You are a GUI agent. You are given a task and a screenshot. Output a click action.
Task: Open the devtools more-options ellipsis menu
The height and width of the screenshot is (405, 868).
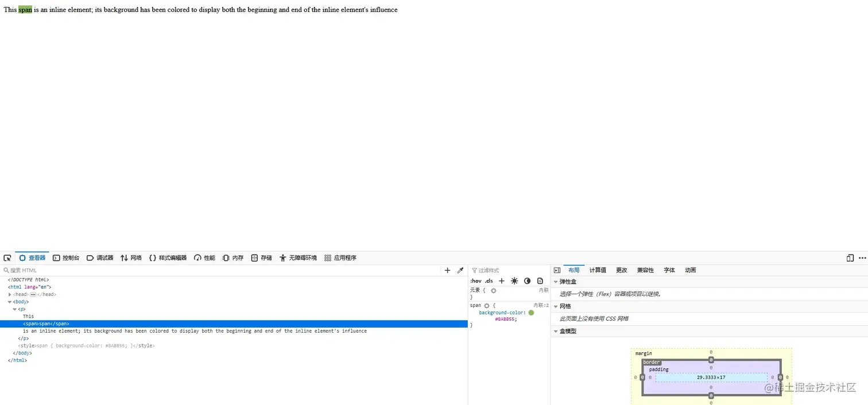(x=862, y=258)
